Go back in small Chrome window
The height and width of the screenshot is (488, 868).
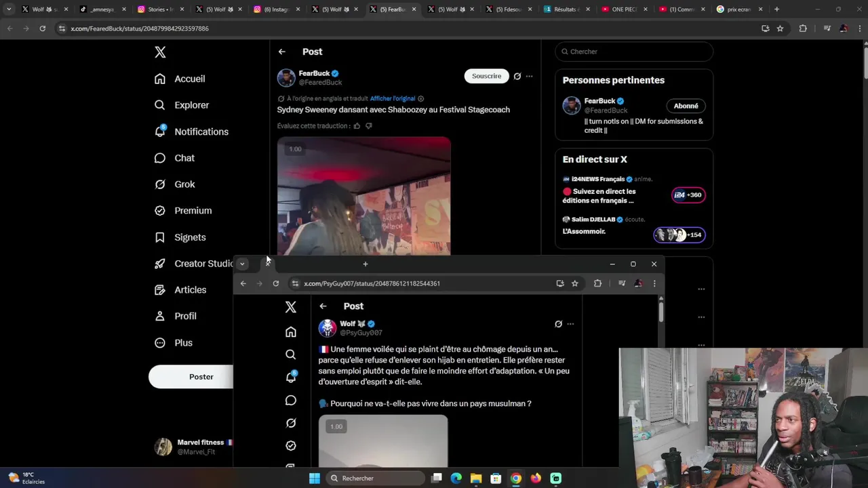coord(243,283)
